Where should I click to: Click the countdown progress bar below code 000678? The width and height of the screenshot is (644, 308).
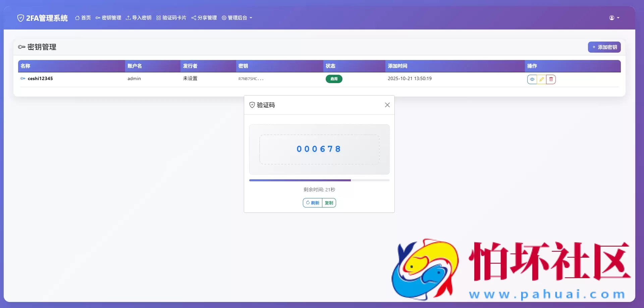319,180
